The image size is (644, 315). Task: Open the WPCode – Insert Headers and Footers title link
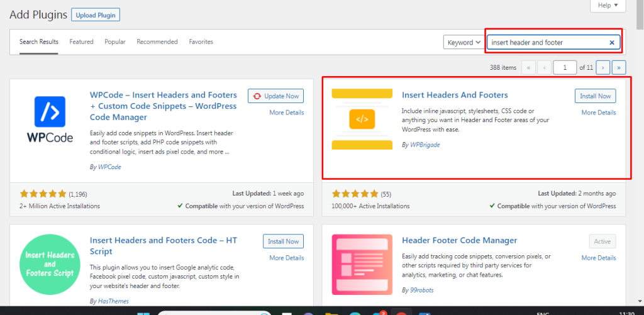(164, 106)
